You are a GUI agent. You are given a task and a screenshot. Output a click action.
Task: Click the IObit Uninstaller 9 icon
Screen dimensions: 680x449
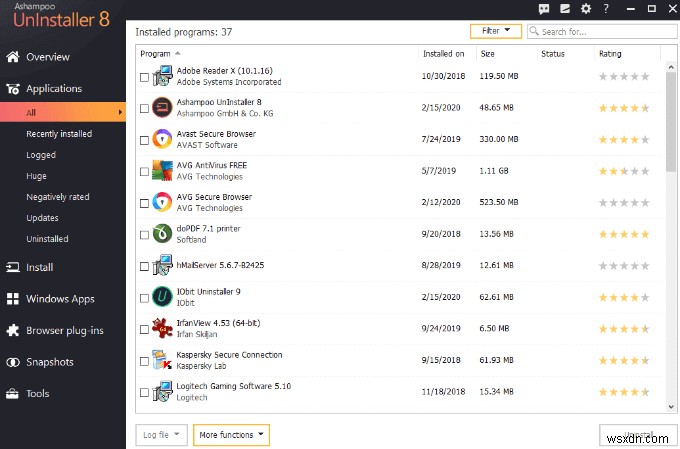[x=162, y=297]
